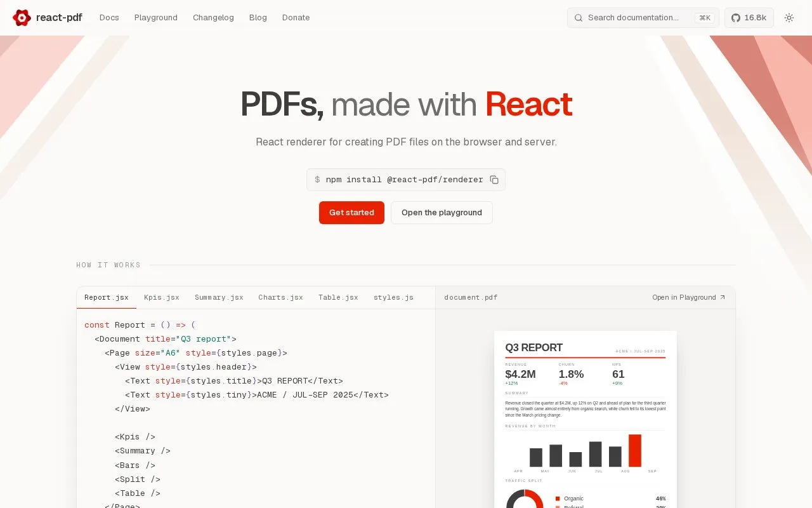This screenshot has height=508, width=812.
Task: Click the $4.2M revenue value
Action: coord(520,374)
